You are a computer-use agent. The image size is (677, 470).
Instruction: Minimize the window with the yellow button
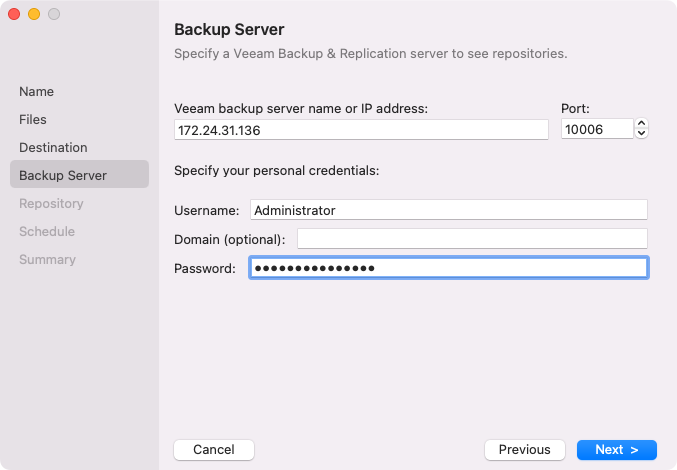pyautogui.click(x=34, y=14)
